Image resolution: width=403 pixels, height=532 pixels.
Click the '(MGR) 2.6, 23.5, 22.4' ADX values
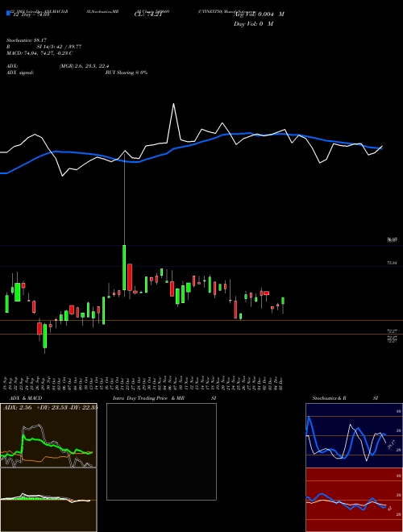(84, 66)
